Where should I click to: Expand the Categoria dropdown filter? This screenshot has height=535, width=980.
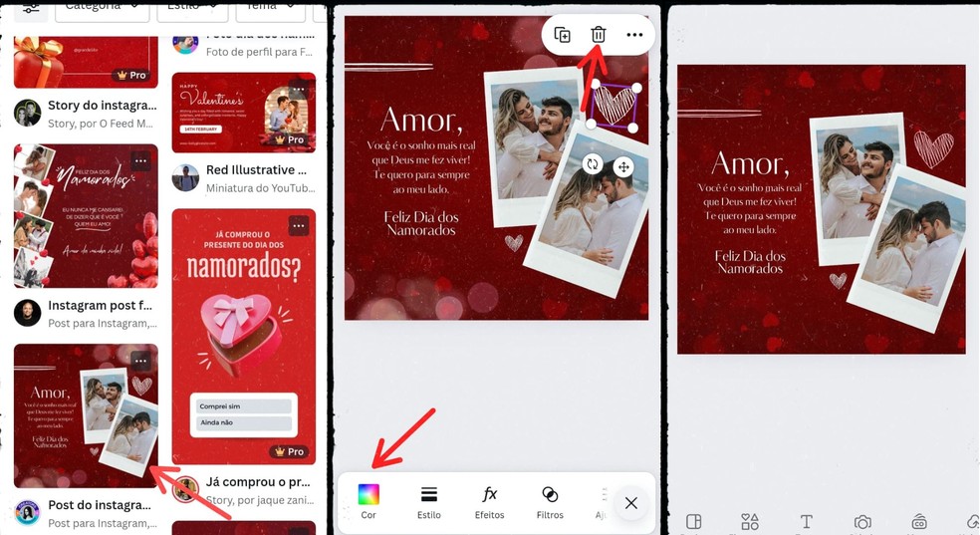102,9
